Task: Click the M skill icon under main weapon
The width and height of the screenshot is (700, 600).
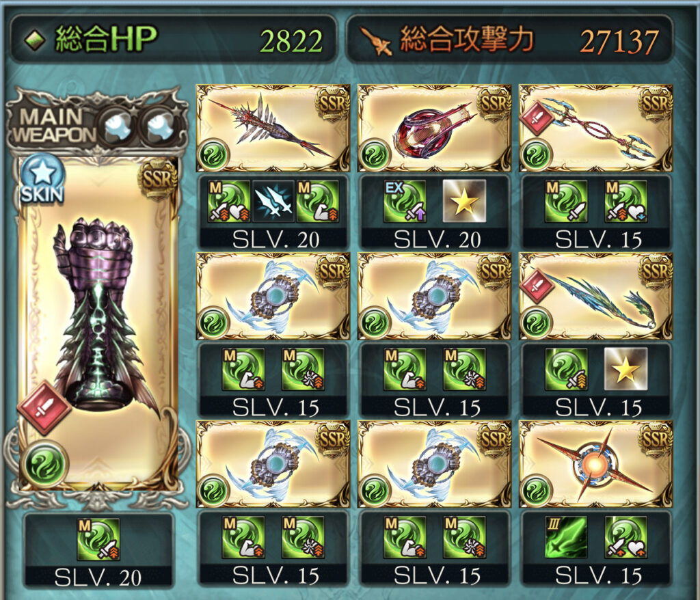Action: [98, 540]
